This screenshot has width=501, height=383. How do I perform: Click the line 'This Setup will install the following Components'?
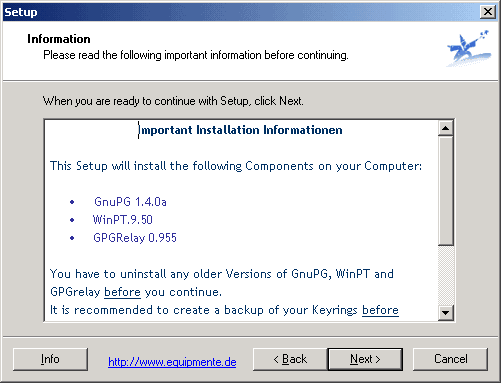pyautogui.click(x=236, y=166)
